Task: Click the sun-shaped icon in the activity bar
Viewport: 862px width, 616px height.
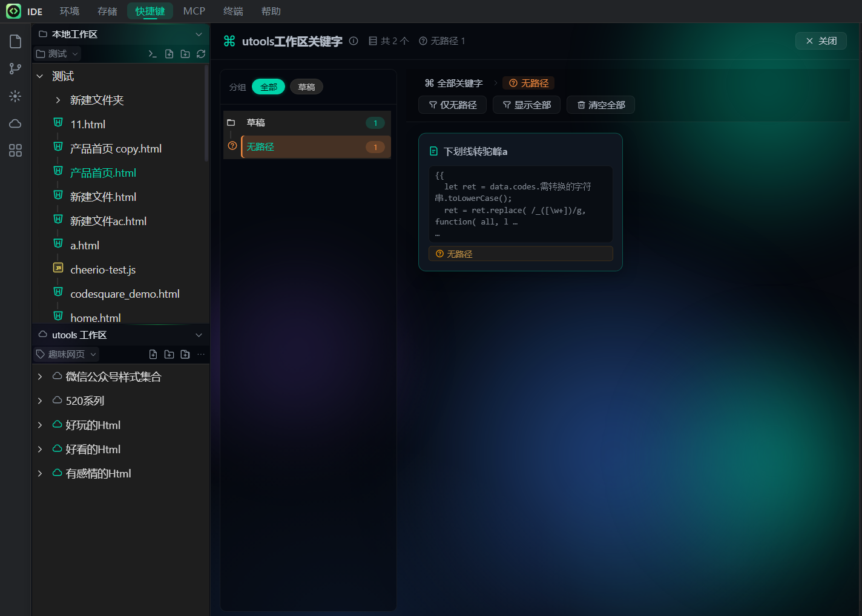Action: (x=15, y=96)
